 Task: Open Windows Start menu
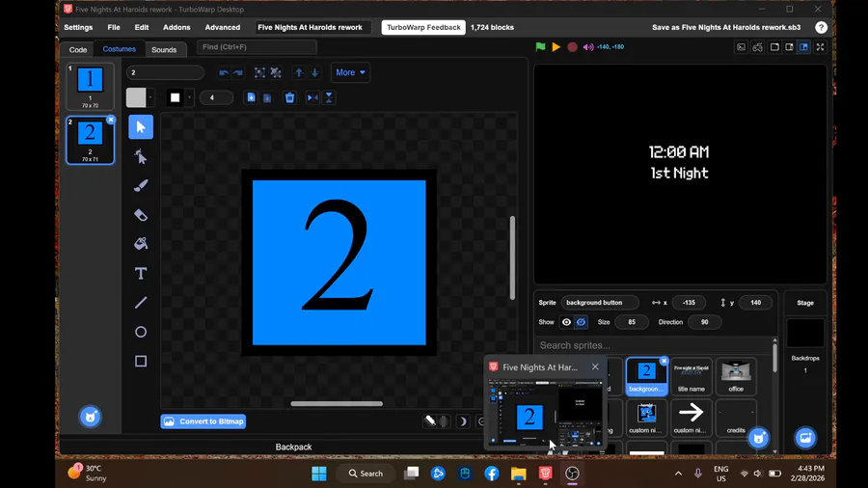[x=319, y=474]
